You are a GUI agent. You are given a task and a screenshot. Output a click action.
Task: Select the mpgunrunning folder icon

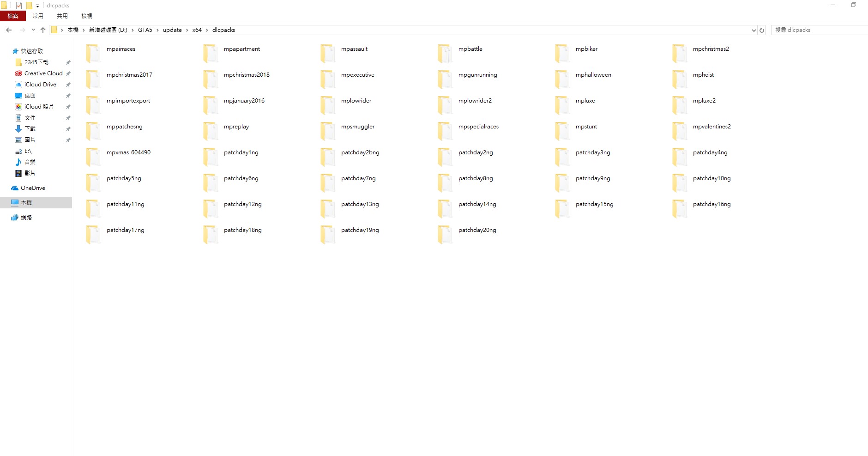pyautogui.click(x=445, y=79)
